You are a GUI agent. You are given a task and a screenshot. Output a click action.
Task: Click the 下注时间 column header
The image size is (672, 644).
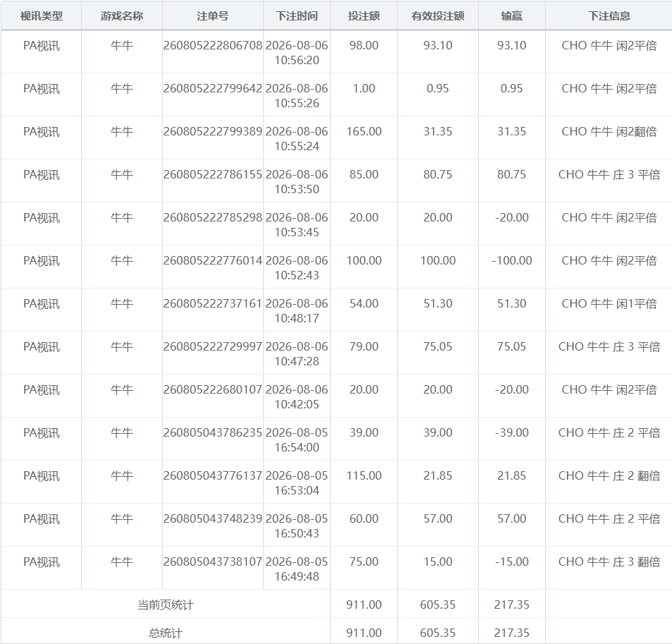297,16
